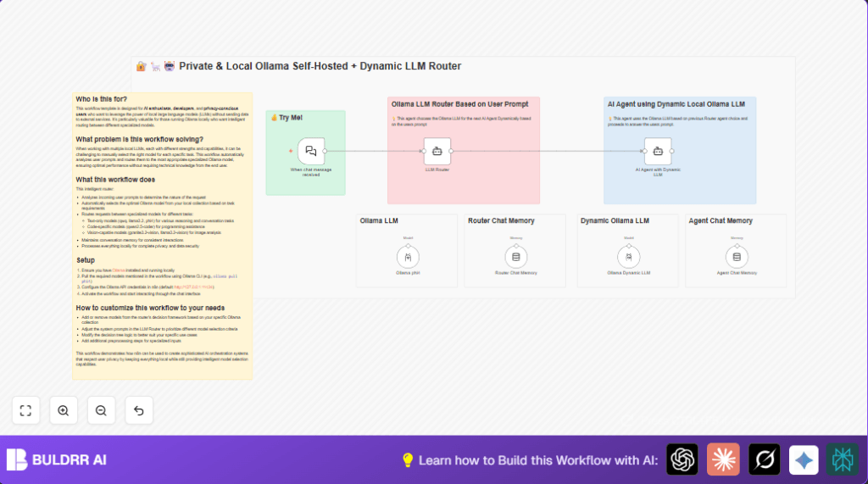Select the LLM Router node
Image resolution: width=868 pixels, height=484 pixels.
437,151
